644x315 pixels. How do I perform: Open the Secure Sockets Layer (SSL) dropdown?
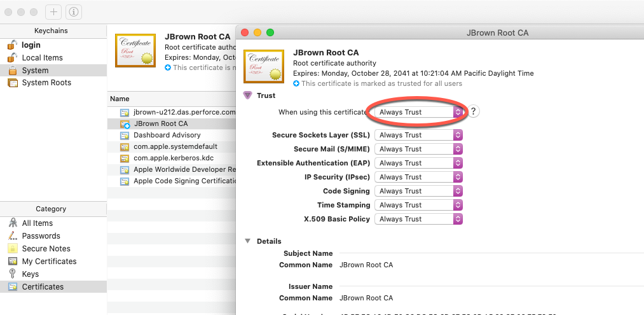tap(418, 135)
